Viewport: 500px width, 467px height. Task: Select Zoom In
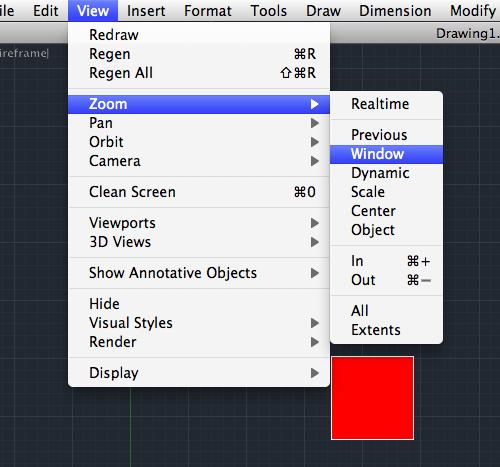pos(386,261)
